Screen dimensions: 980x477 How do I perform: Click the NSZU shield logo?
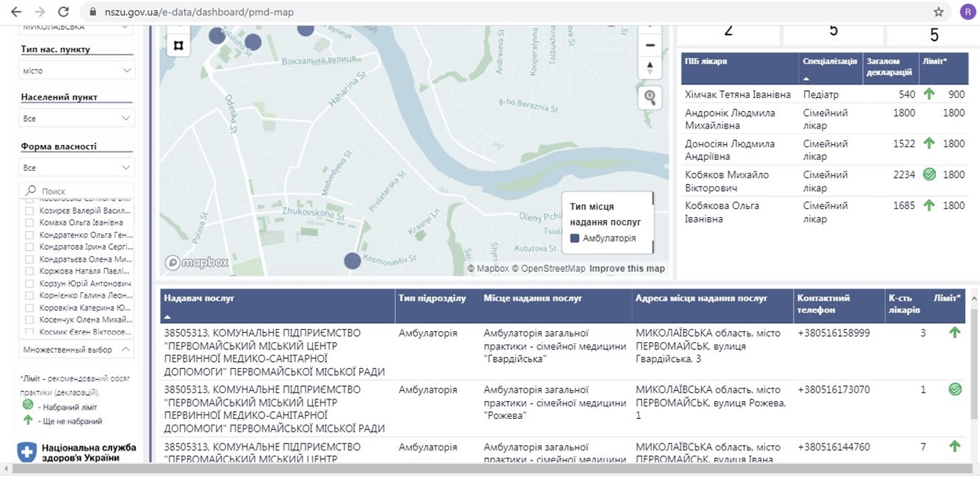tap(27, 453)
